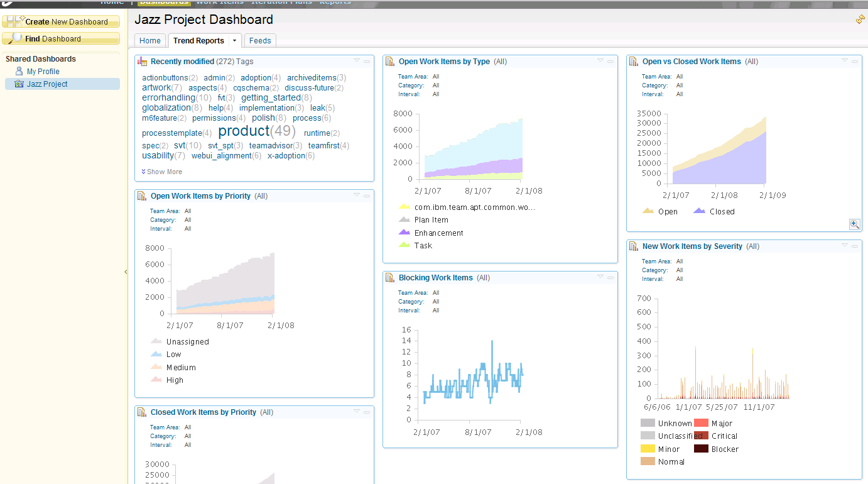This screenshot has width=868, height=484.
Task: Click the errorhandling tag
Action: (168, 98)
